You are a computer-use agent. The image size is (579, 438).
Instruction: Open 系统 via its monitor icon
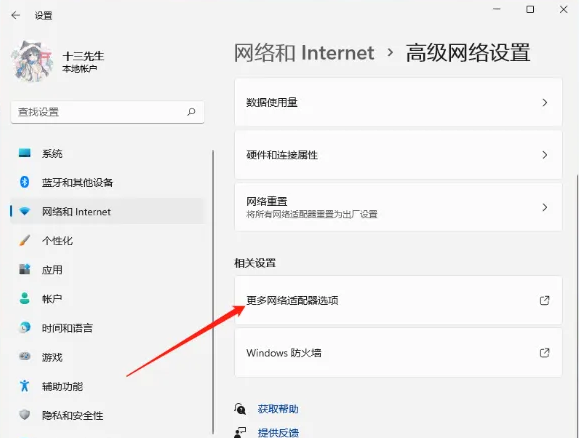tap(25, 153)
